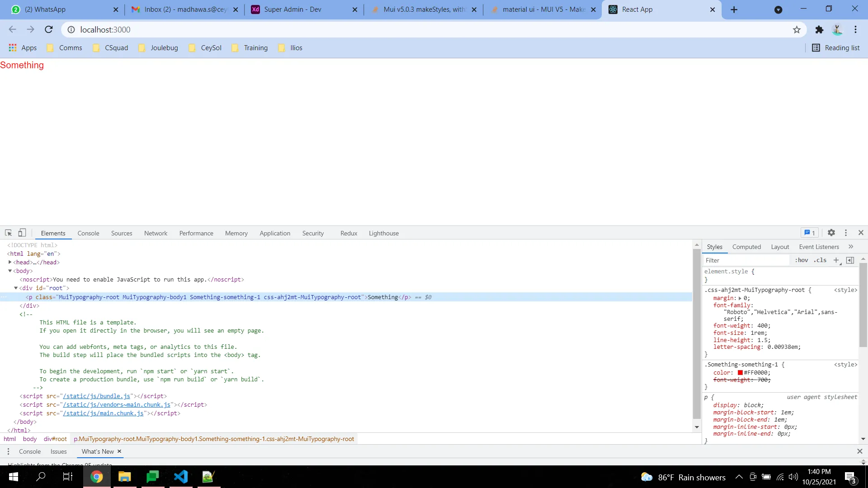Open the main.chunk.js script link
Screen dimensions: 868x488
103,413
